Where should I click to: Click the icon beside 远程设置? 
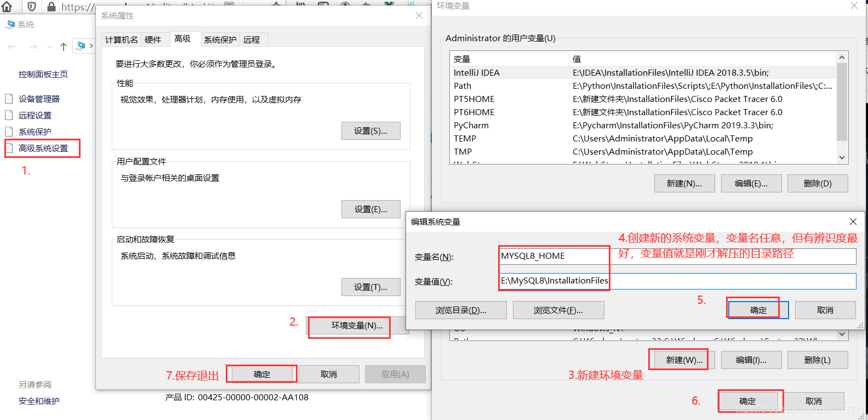(x=9, y=115)
